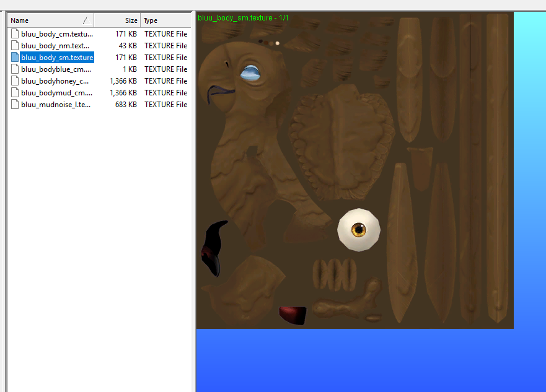Viewport: 546px width, 392px height.
Task: Click the file icon beside bluu_bodyblue_cm....
Action: tap(15, 69)
